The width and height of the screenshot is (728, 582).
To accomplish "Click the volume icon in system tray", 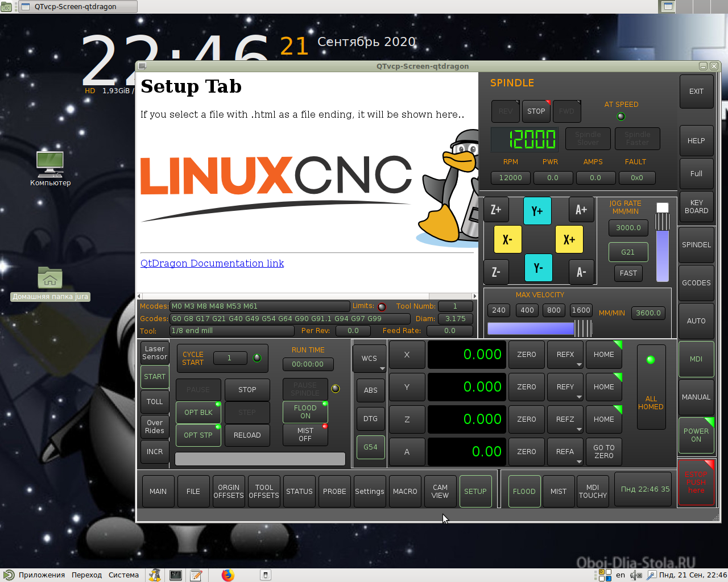I will coord(636,575).
